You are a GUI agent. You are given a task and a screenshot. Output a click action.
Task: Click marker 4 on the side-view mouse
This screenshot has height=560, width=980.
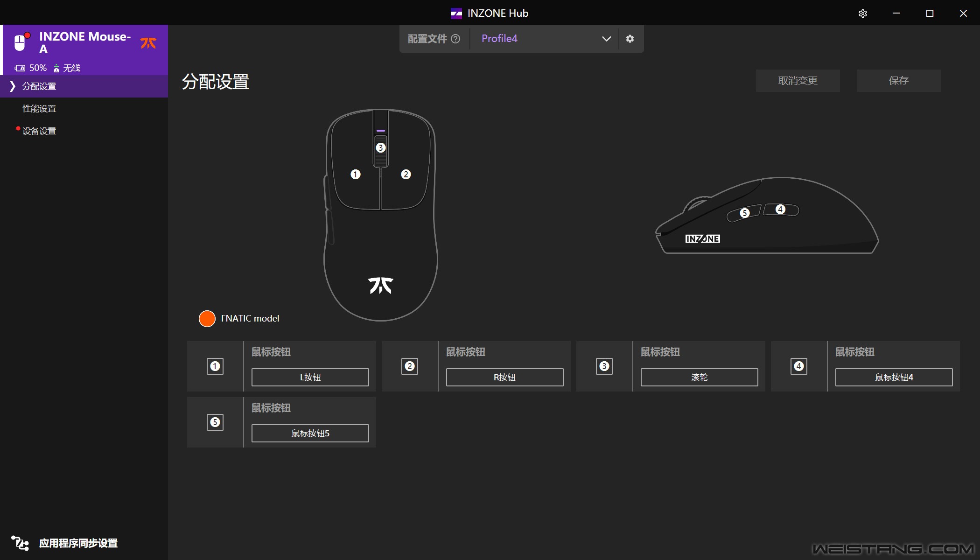[780, 210]
